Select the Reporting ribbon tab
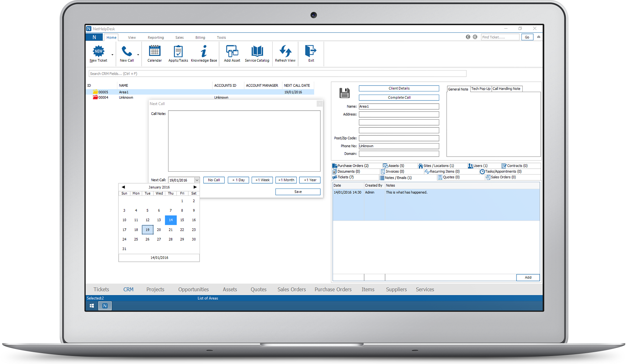This screenshot has height=364, width=629. pyautogui.click(x=156, y=37)
